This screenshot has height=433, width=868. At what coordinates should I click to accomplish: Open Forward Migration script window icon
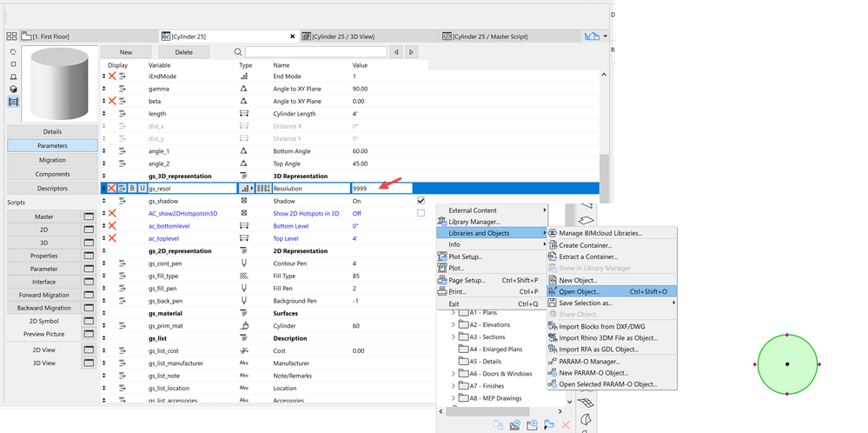(89, 295)
